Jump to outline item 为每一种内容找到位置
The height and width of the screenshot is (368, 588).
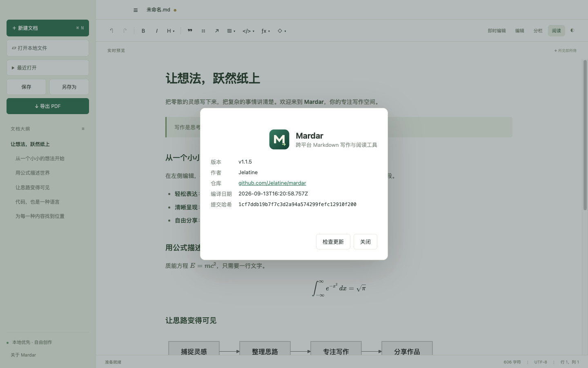click(x=40, y=216)
